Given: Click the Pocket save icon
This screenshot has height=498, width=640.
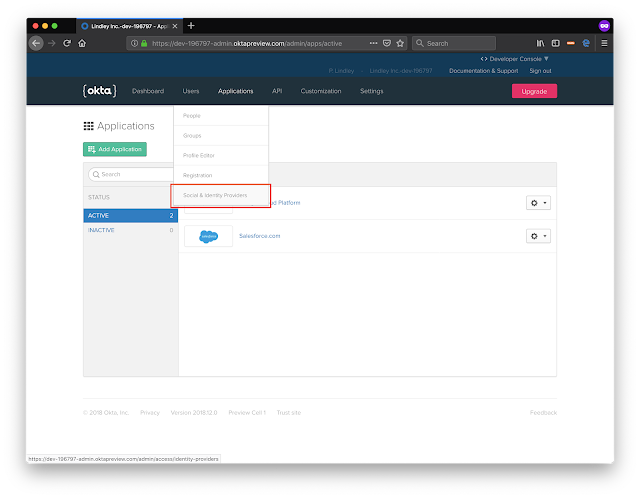Looking at the screenshot, I should pyautogui.click(x=387, y=43).
